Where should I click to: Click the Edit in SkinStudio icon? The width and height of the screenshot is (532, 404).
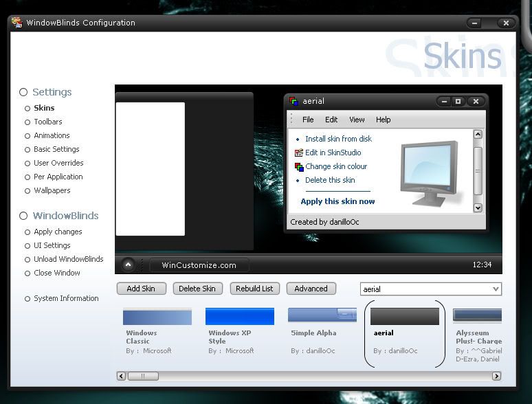point(298,153)
